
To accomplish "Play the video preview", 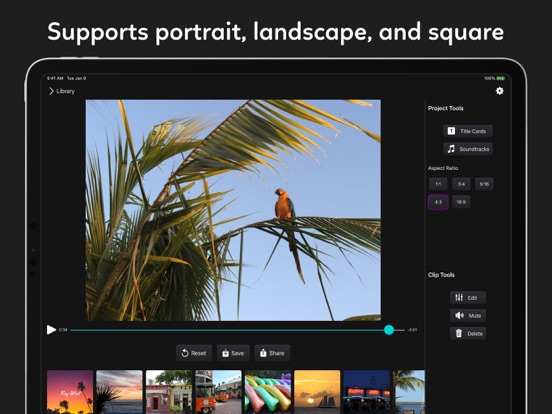I will pyautogui.click(x=51, y=330).
